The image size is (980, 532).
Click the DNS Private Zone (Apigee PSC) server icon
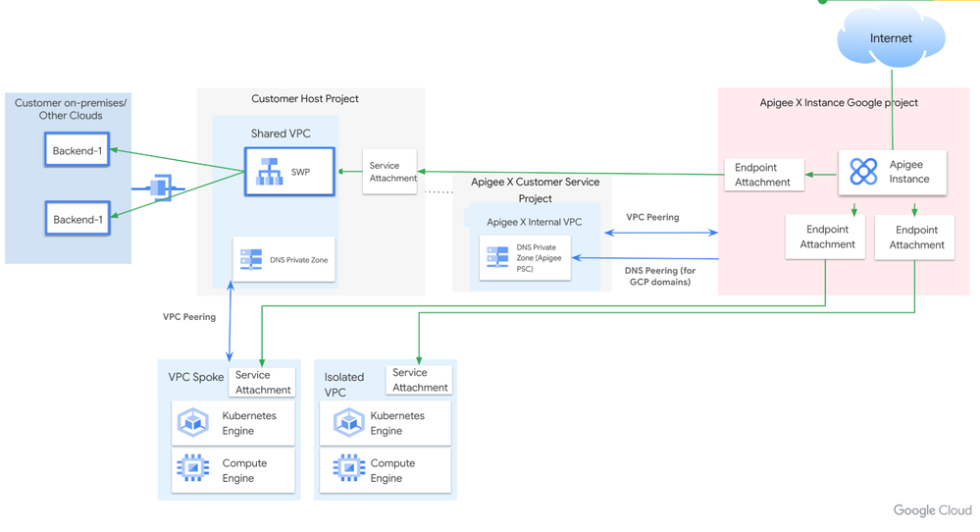pos(497,257)
